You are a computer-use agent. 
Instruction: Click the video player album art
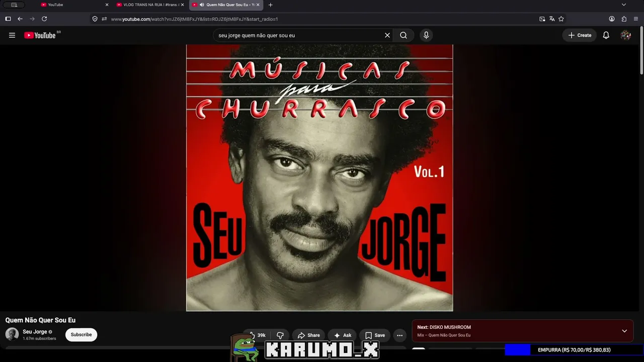point(319,177)
